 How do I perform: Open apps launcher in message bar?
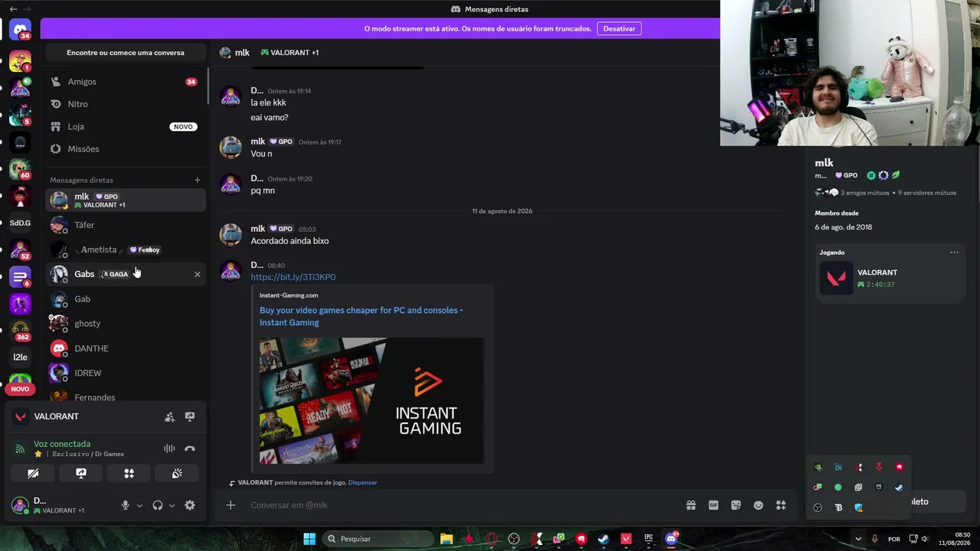(x=781, y=505)
